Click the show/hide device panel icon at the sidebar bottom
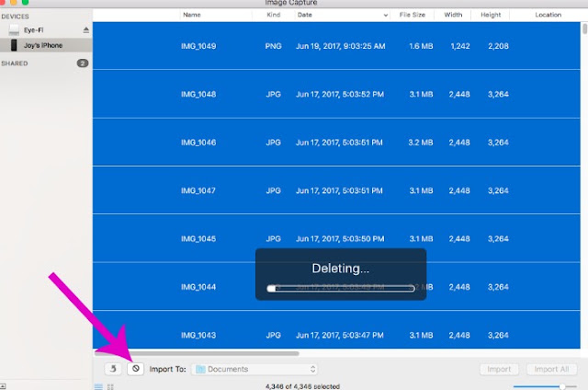Viewport: 588px width, 390px height. coord(3,386)
